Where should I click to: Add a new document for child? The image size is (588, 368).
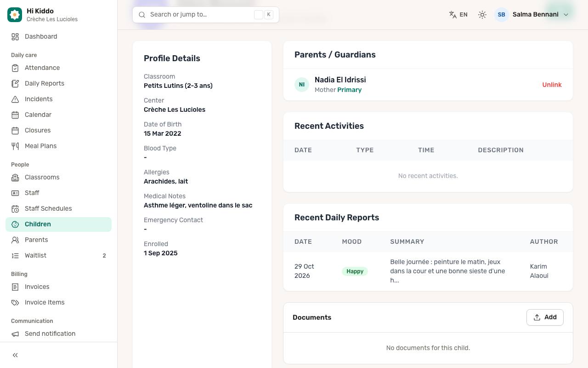pos(545,317)
